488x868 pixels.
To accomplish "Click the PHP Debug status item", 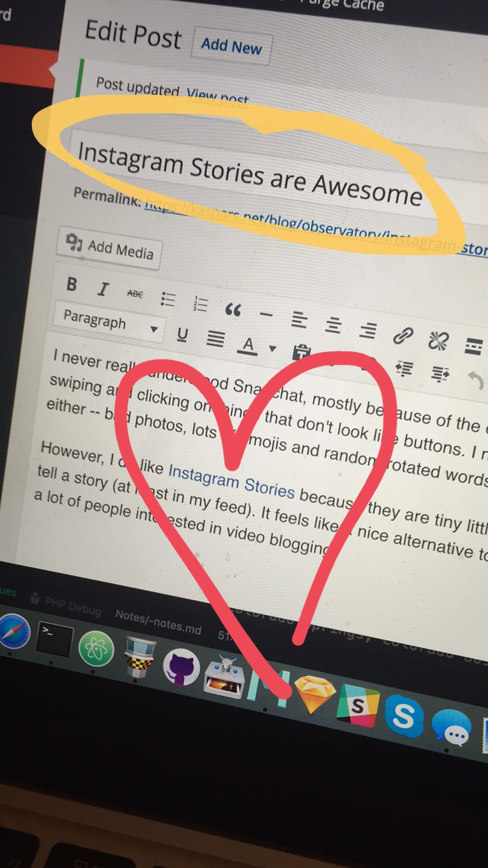I will 66,605.
